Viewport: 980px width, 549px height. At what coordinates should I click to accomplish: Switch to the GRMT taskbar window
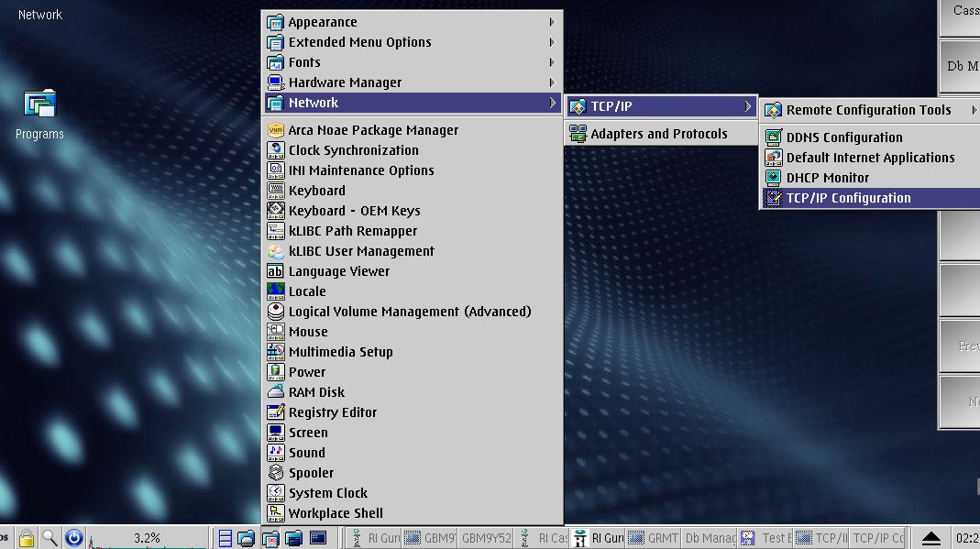[654, 538]
